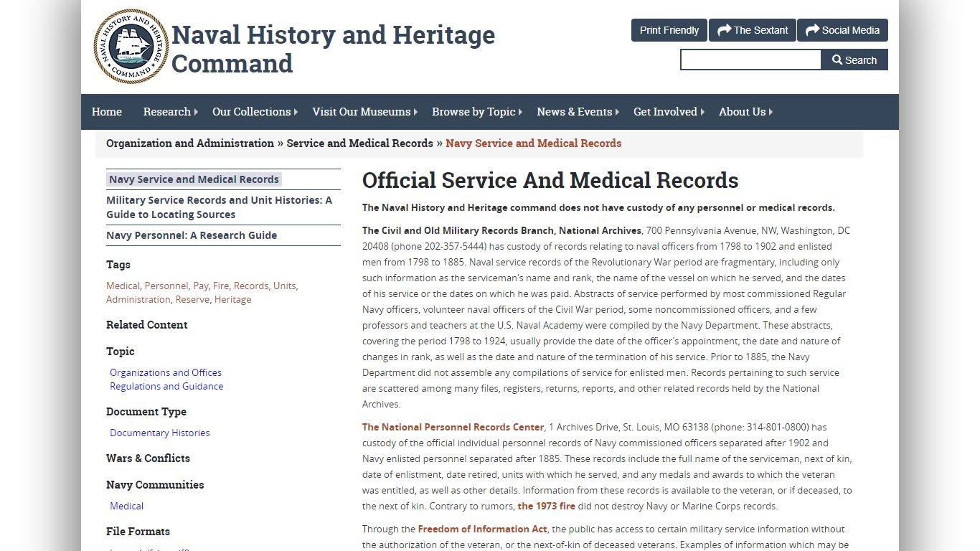The height and width of the screenshot is (551, 980).
Task: Click the Organization and Administration breadcrumb
Action: point(190,143)
